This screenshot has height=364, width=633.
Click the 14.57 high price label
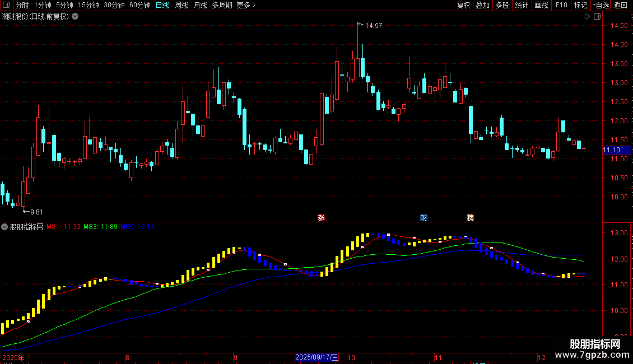tap(374, 26)
